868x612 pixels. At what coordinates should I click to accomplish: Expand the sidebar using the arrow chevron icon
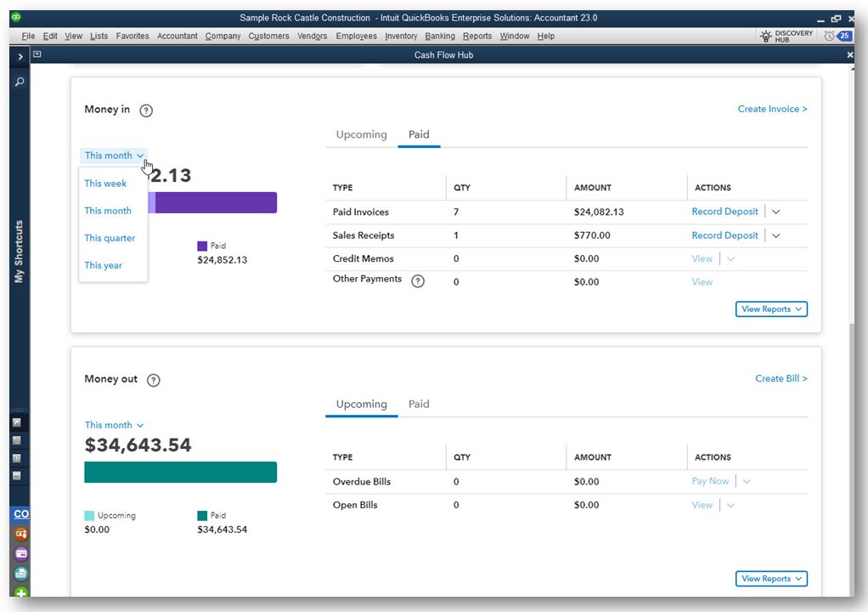[x=19, y=56]
